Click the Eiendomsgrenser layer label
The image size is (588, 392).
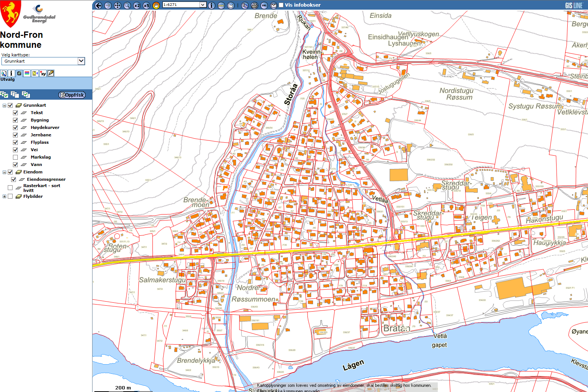tap(46, 179)
